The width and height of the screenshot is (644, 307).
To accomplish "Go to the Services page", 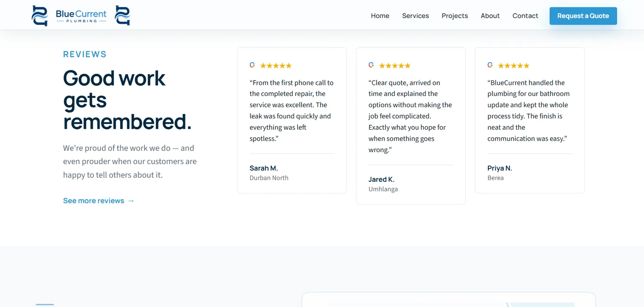I will point(416,16).
